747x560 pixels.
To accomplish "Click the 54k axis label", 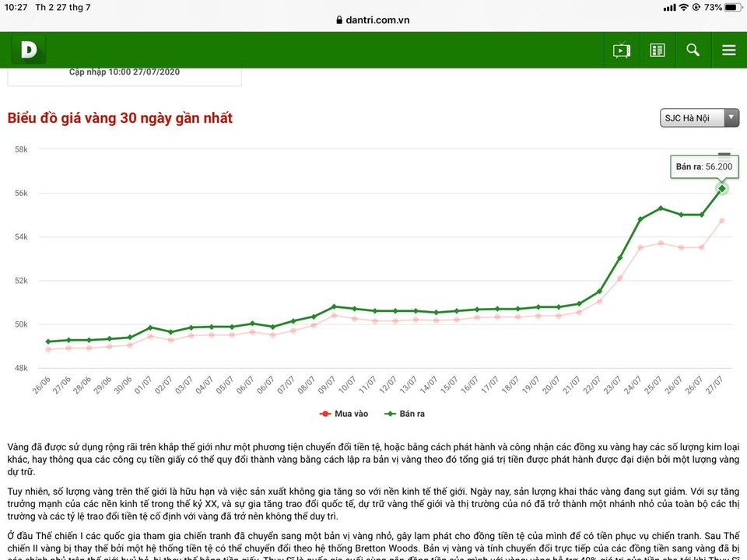I will (21, 236).
